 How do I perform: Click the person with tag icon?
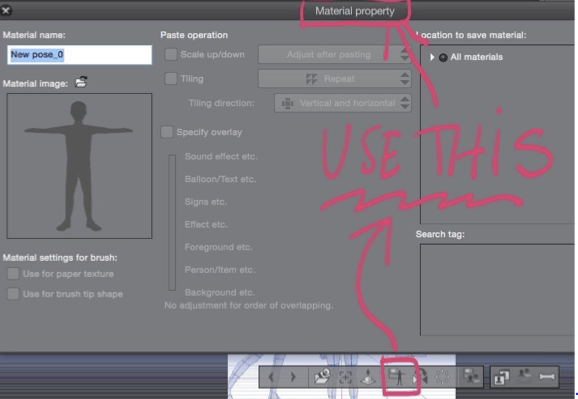(x=524, y=375)
